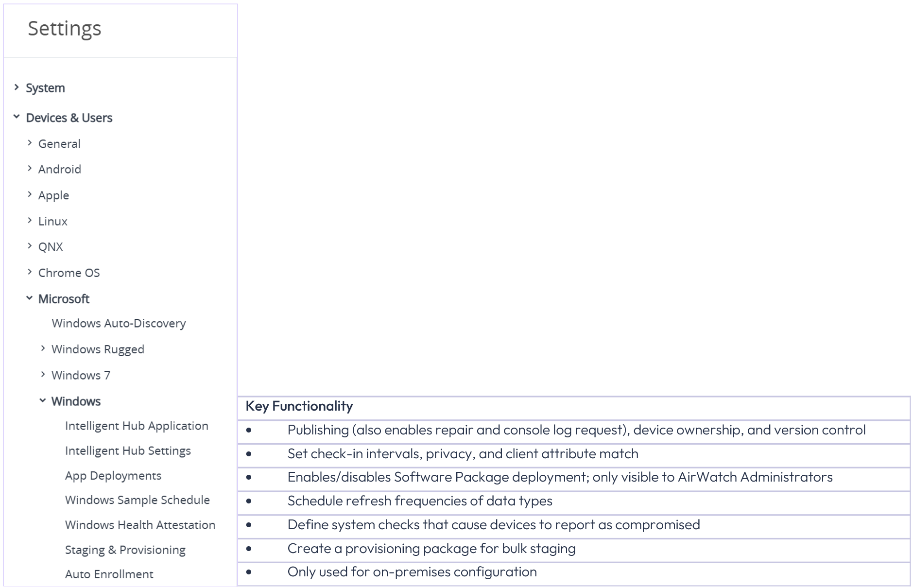This screenshot has height=588, width=913.
Task: Collapse the Devices & Users section
Action: coord(69,118)
